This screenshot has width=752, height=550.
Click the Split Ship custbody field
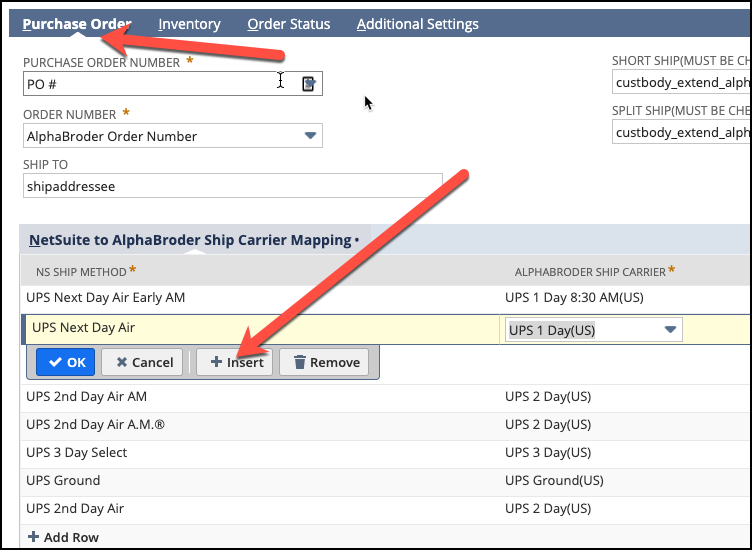[x=682, y=132]
